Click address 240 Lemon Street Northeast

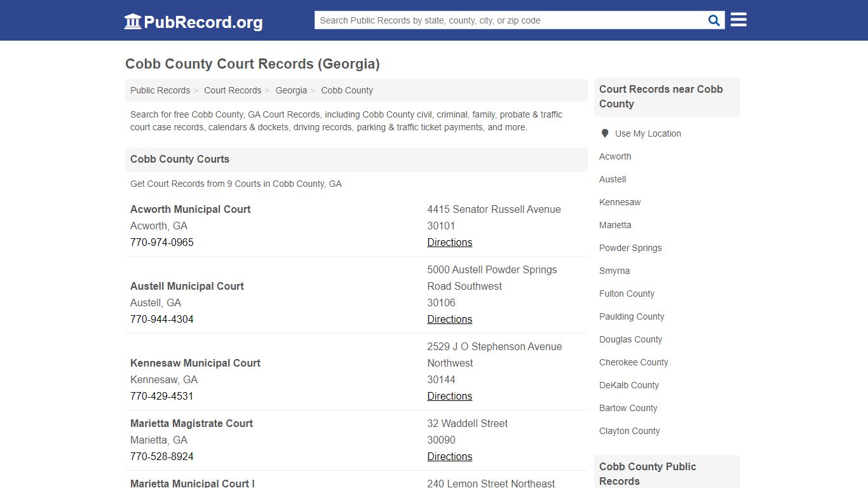491,484
